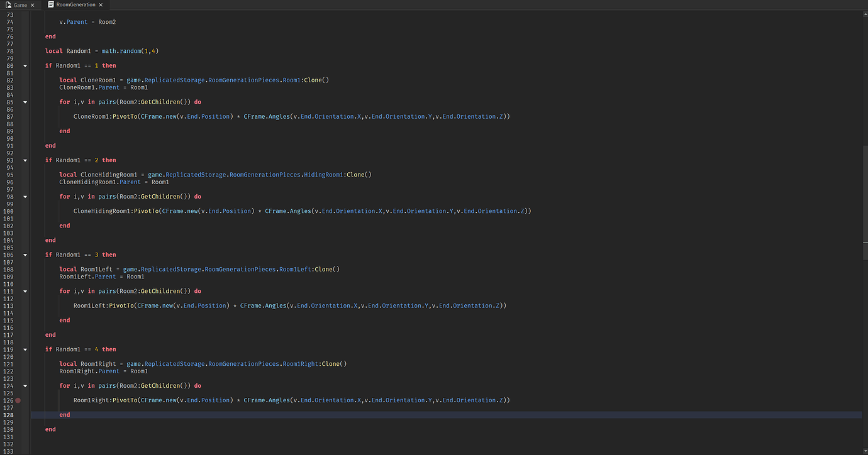Collapse the for loop at line 124

tap(25, 385)
